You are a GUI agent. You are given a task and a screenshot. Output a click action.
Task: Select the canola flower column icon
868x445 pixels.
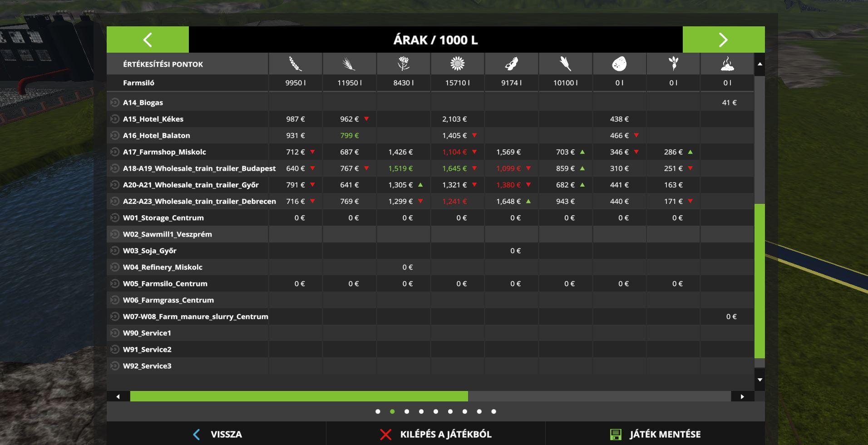[x=403, y=64]
